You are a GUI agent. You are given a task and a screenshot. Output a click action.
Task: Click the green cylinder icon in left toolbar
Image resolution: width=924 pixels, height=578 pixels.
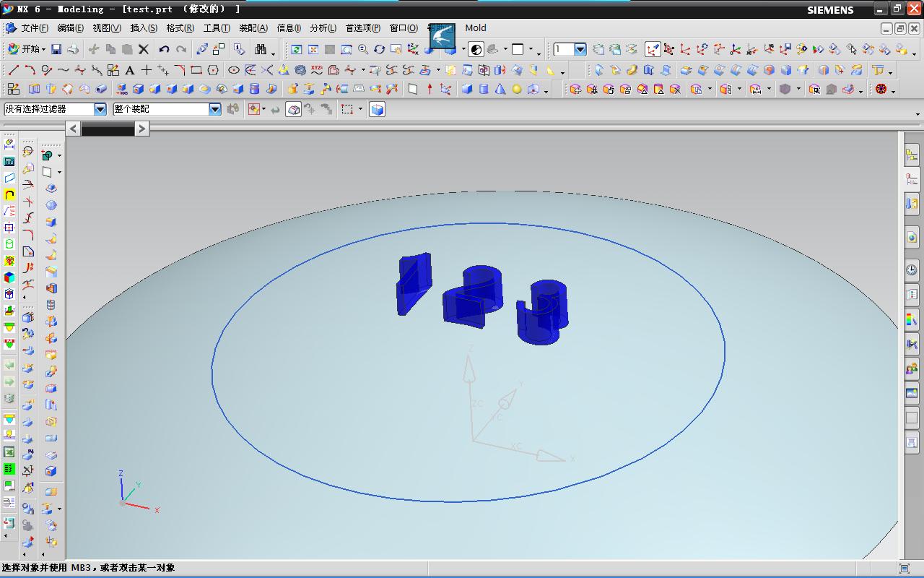[x=9, y=244]
